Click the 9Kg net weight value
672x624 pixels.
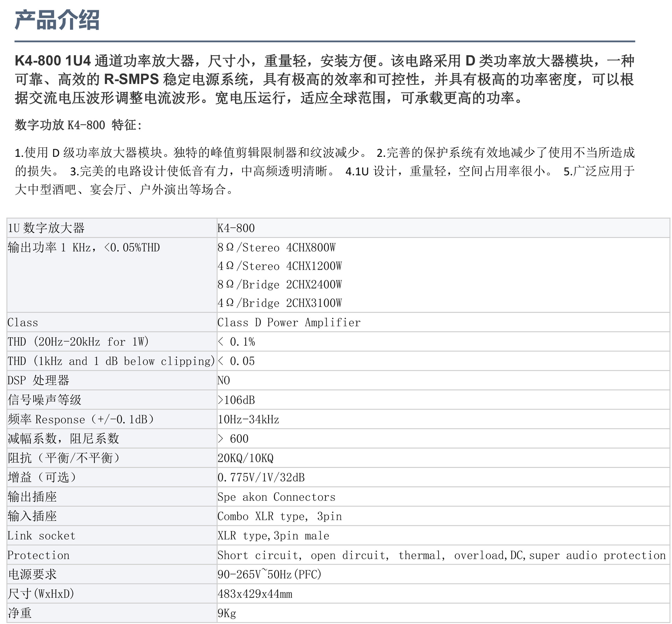pos(227,613)
